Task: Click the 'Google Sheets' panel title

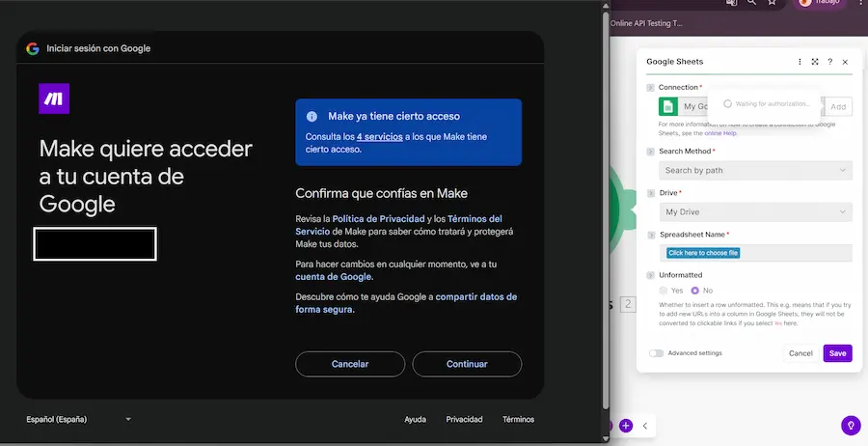Action: click(x=675, y=62)
